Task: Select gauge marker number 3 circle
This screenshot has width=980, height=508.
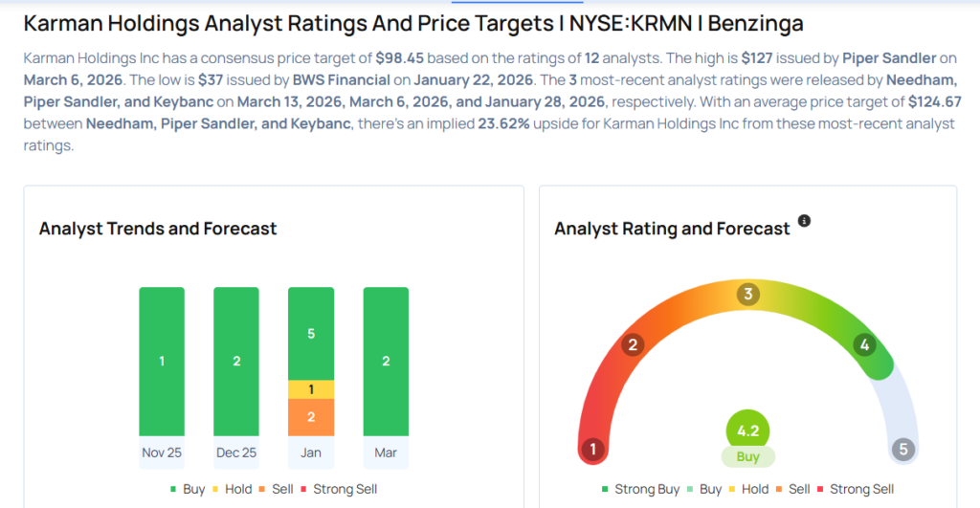Action: [x=748, y=294]
